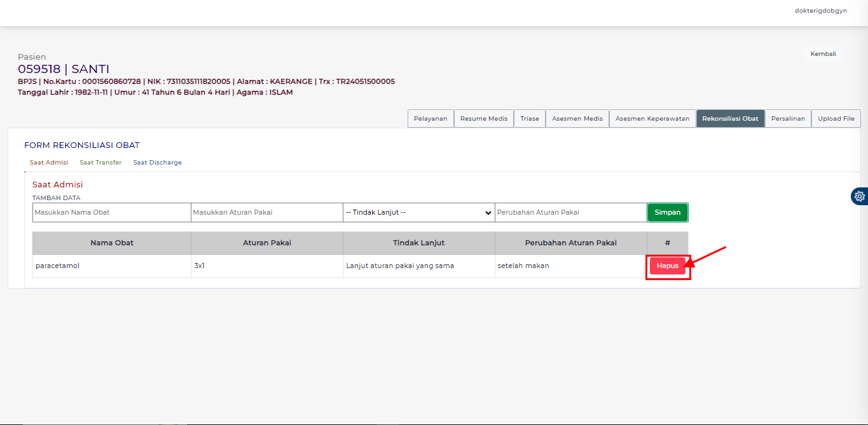Viewport: 868px width, 425px height.
Task: Open the Asesmen Medis tab
Action: (x=577, y=119)
